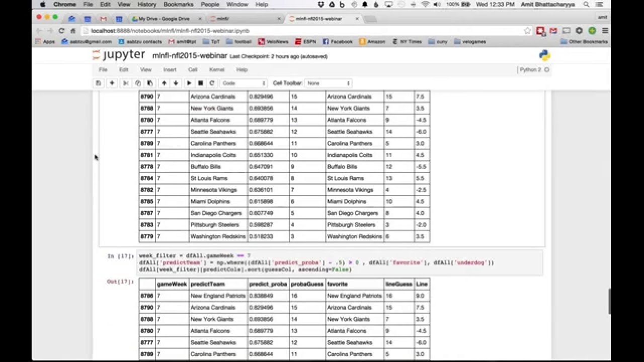Screen dimensions: 644x362
Task: Click the address bar URL field
Action: [302, 31]
